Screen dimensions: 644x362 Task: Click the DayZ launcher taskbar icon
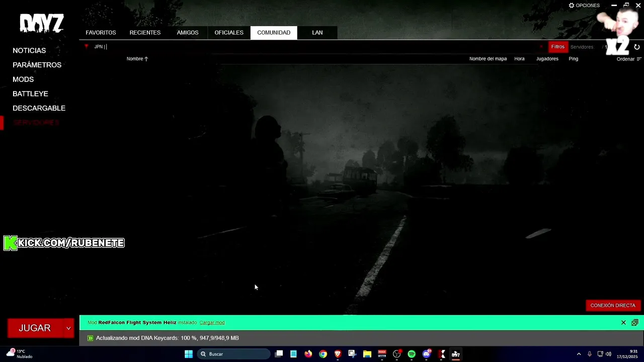[456, 354]
